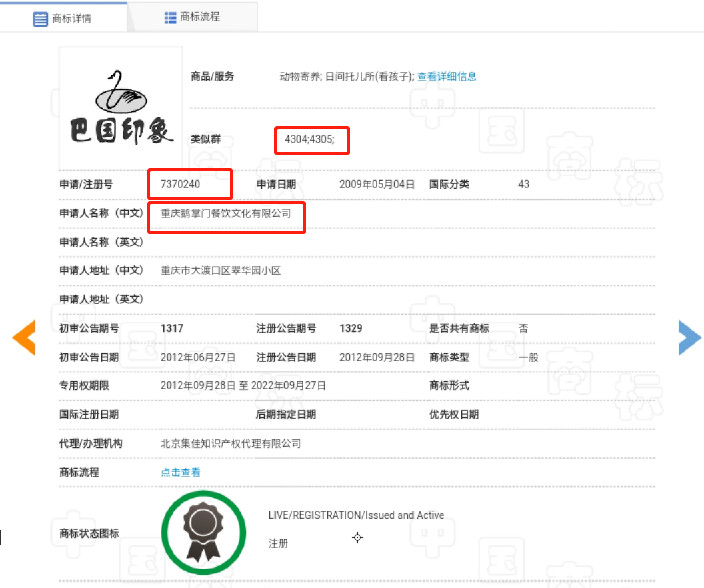Go to previous trademark with orange arrow
This screenshot has width=704, height=588.
click(24, 338)
